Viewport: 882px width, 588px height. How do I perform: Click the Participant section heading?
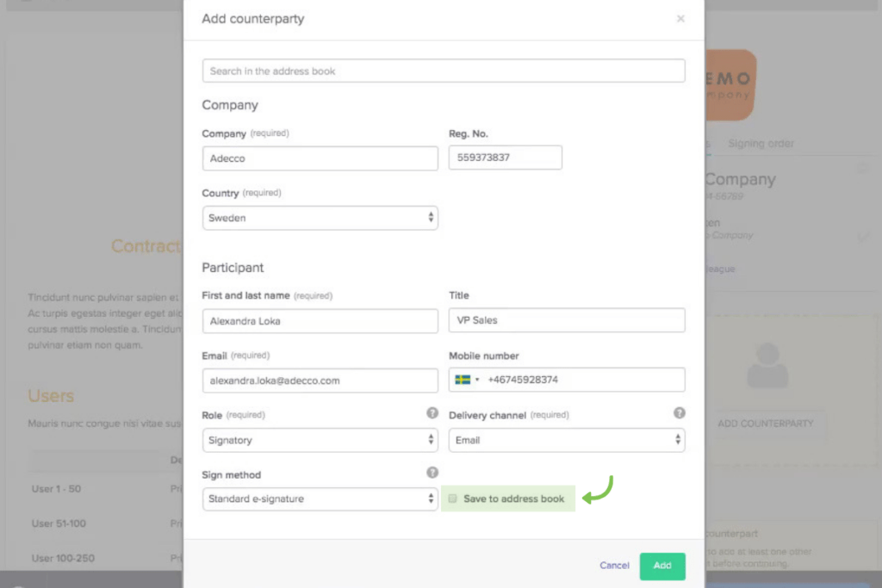point(233,268)
